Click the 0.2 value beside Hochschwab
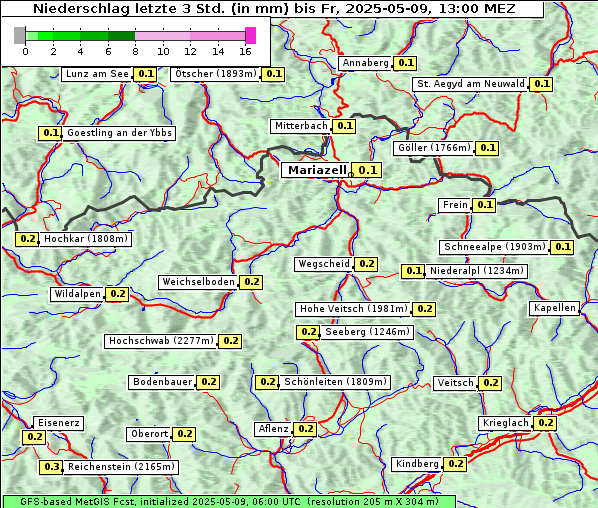 click(230, 341)
